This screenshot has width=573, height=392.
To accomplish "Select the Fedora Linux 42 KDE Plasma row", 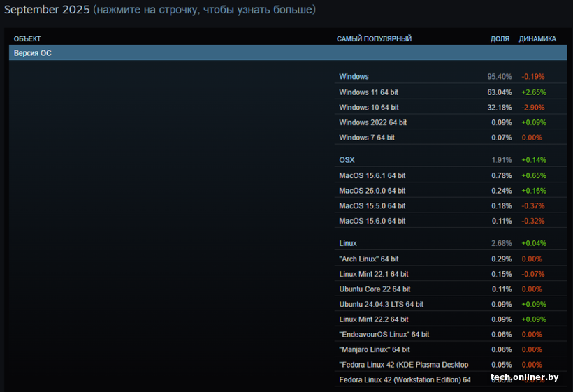I will click(x=451, y=365).
